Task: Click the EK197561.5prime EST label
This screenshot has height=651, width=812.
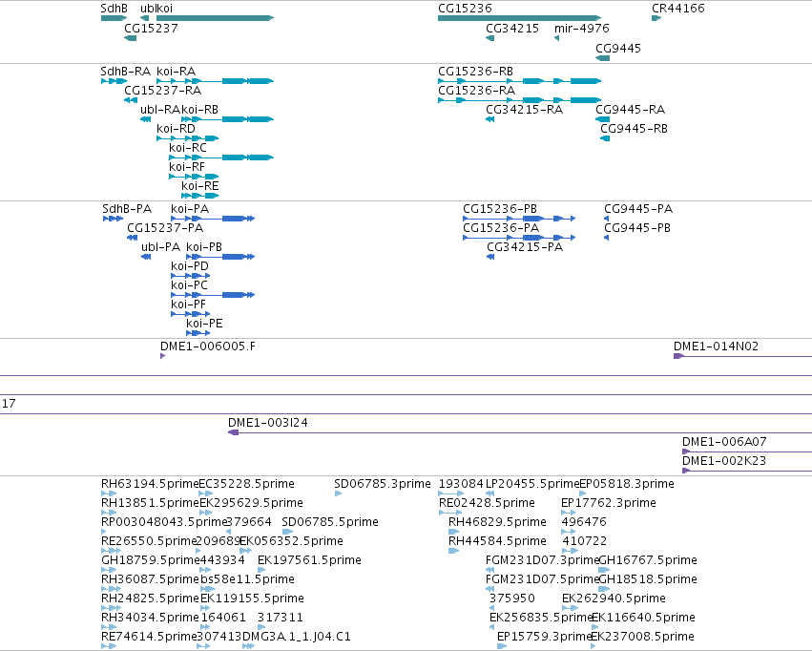Action: coord(309,560)
